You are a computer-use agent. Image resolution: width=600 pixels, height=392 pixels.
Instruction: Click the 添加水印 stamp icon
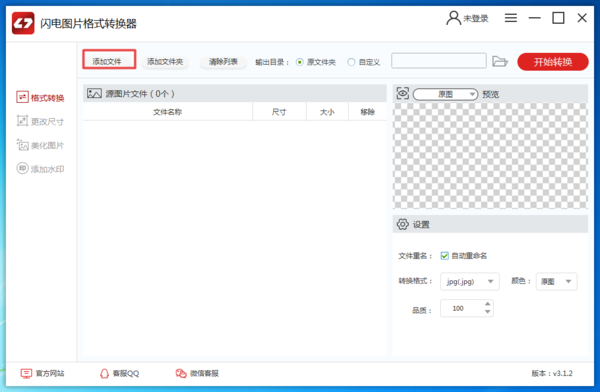pos(22,168)
